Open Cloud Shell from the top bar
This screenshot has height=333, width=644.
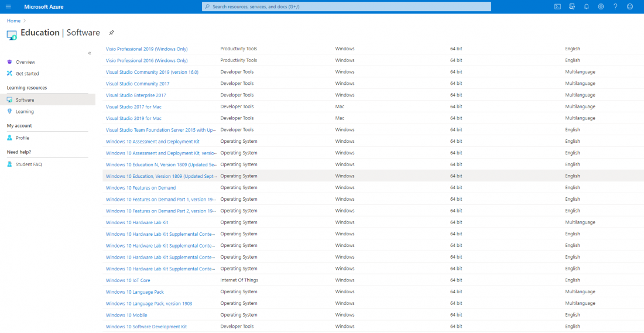pos(557,6)
